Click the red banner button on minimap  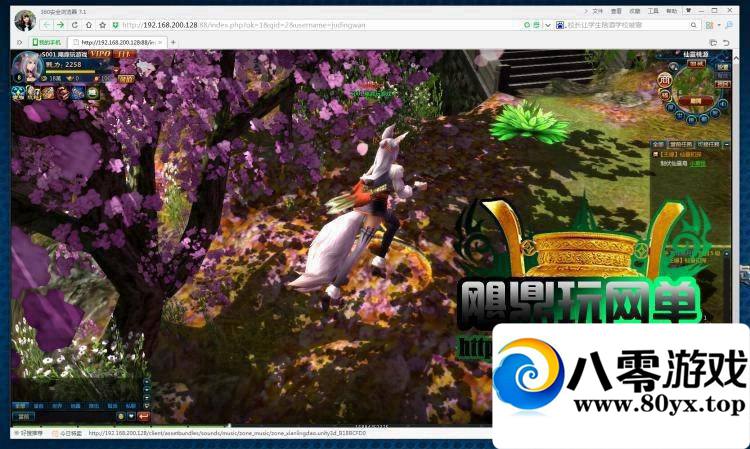(696, 101)
